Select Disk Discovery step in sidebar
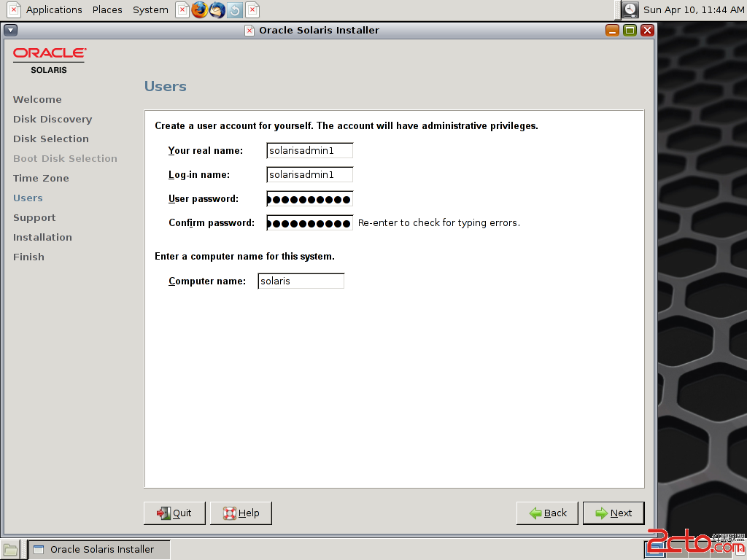Viewport: 747px width, 560px height. click(x=53, y=119)
